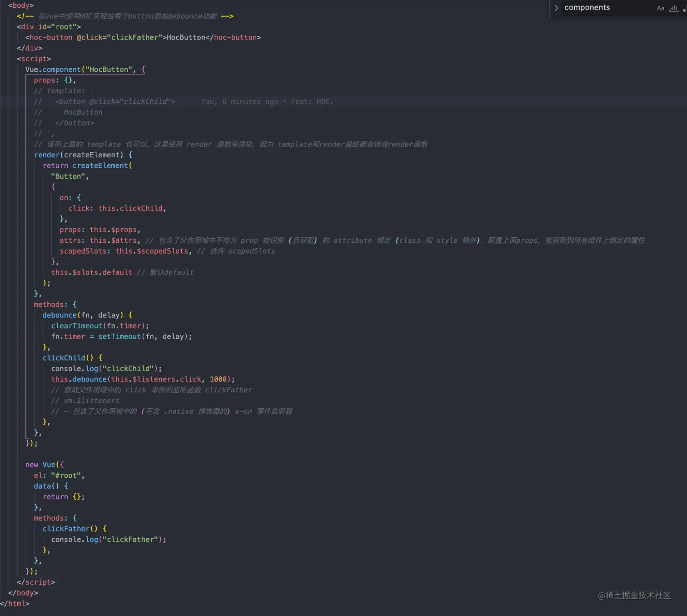The image size is (687, 616).
Task: Click console.log("clickFather"); line
Action: point(109,540)
